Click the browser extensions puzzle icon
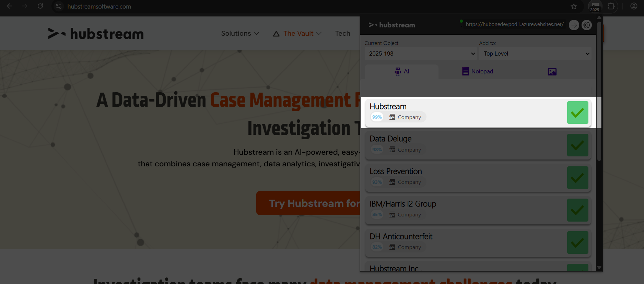This screenshot has width=644, height=284. coord(611,6)
